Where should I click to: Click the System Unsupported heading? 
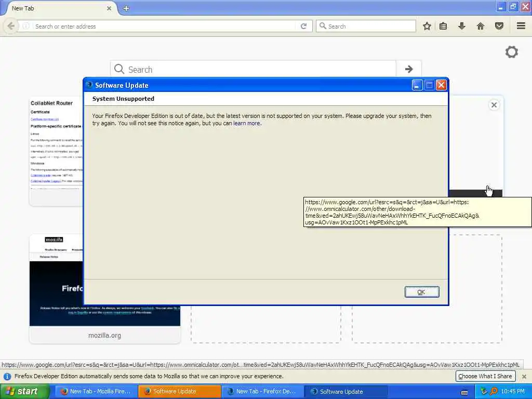click(123, 99)
